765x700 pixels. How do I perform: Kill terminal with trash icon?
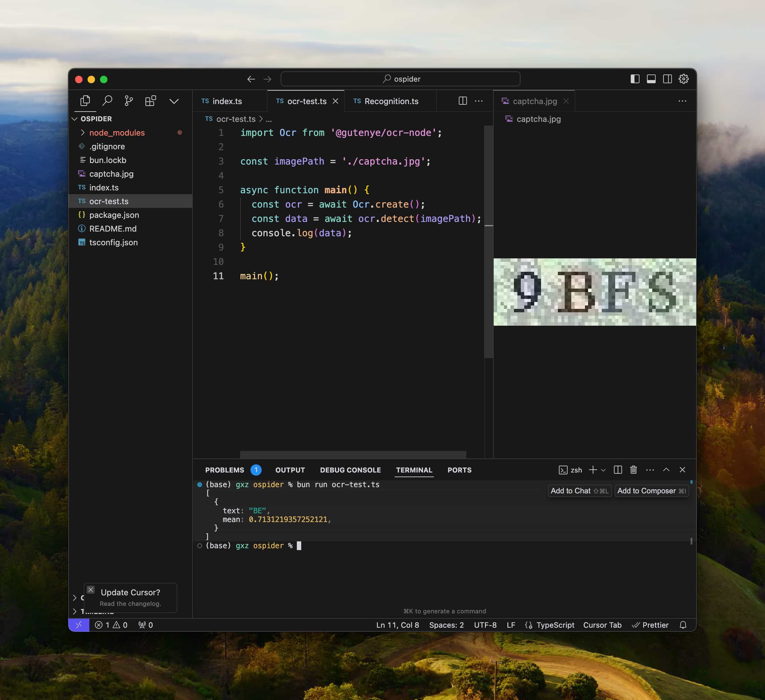point(633,470)
